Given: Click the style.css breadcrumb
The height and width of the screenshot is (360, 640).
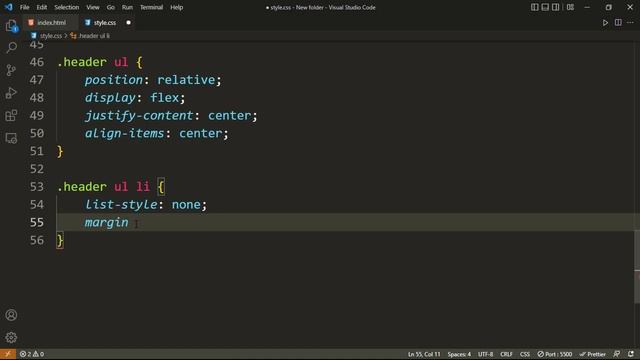Looking at the screenshot, I should [x=51, y=36].
